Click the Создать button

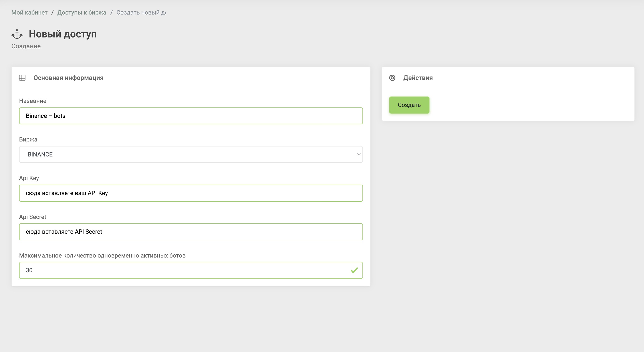click(409, 105)
